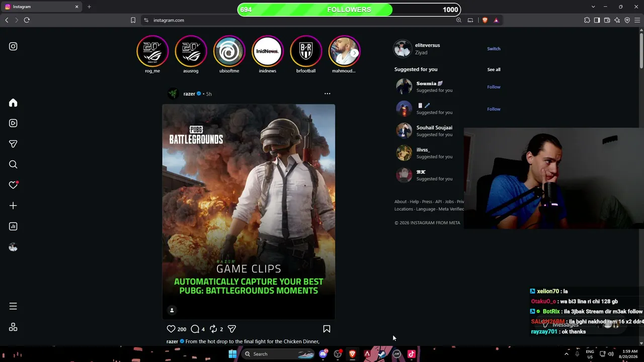Open the Dashboard insights icon in sidebar

pyautogui.click(x=13, y=226)
